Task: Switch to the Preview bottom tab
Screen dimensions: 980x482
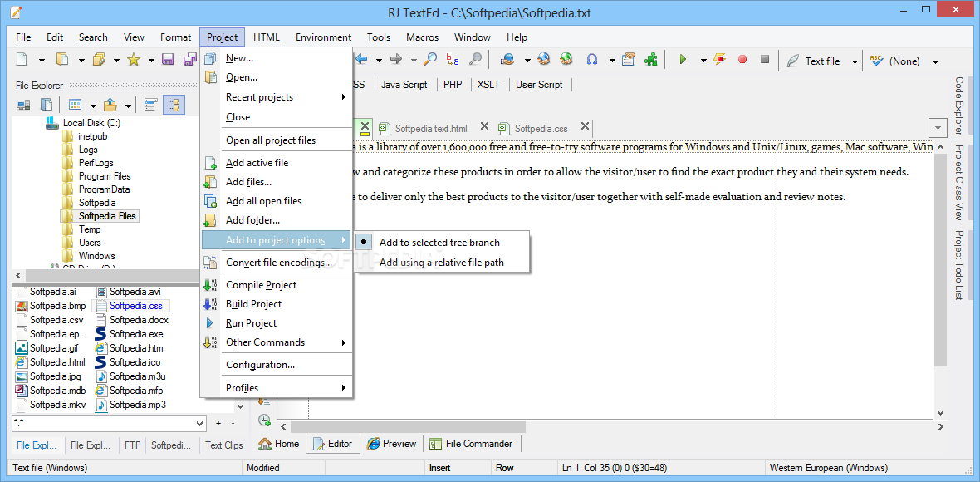Action: tap(392, 444)
